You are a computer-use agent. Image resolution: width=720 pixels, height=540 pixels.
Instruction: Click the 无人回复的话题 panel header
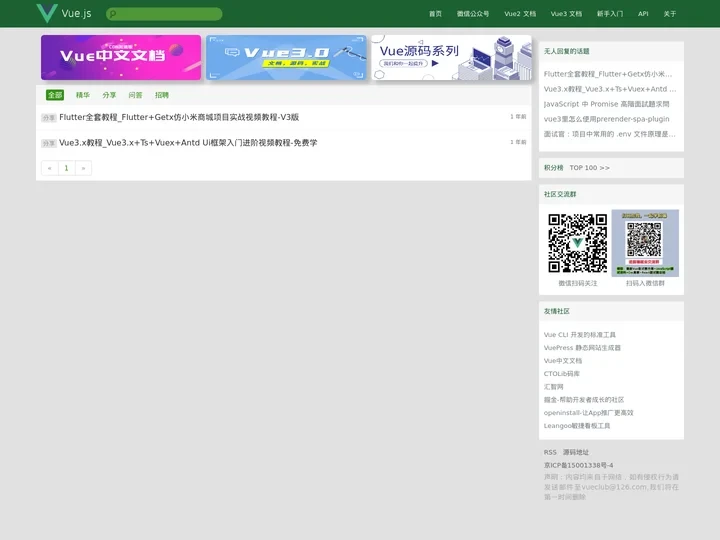tap(611, 51)
